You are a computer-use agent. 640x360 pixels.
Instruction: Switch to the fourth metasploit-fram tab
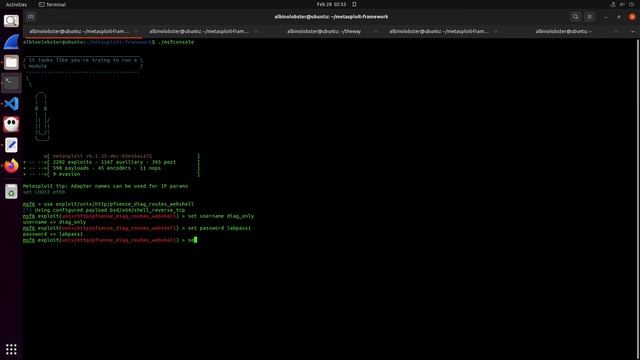(x=439, y=31)
